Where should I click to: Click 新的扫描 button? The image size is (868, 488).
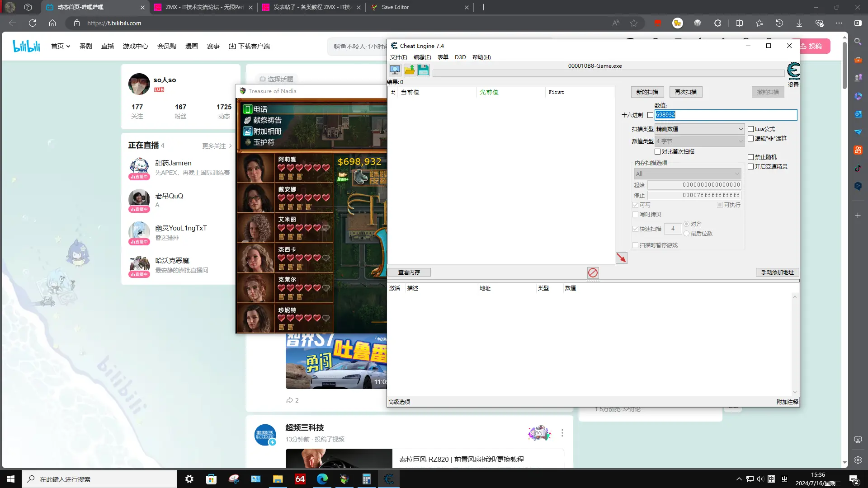coord(647,92)
